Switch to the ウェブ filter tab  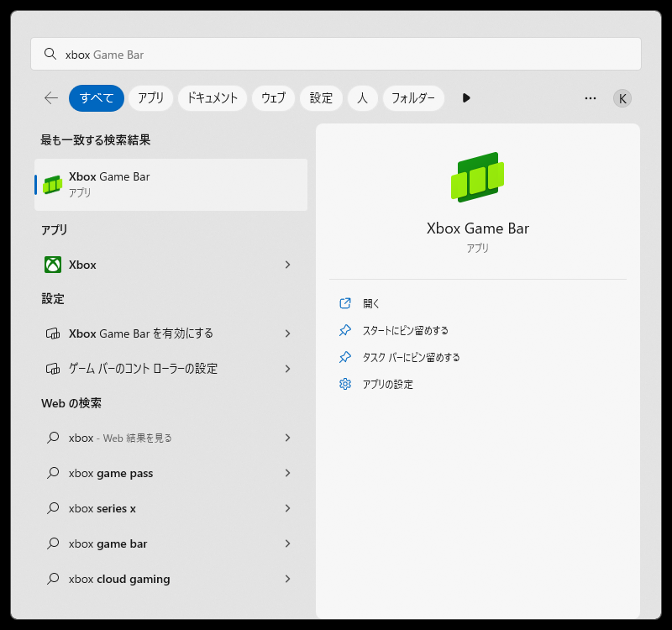(x=274, y=98)
